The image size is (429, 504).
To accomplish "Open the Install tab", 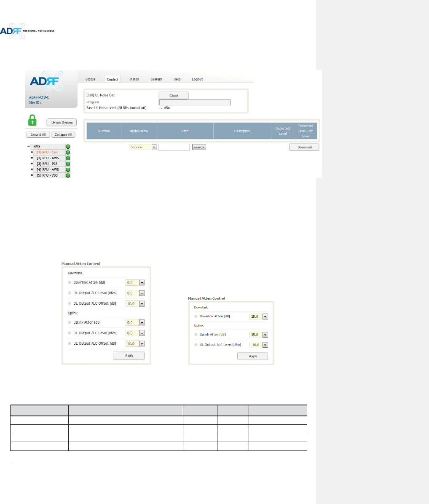I will [134, 79].
